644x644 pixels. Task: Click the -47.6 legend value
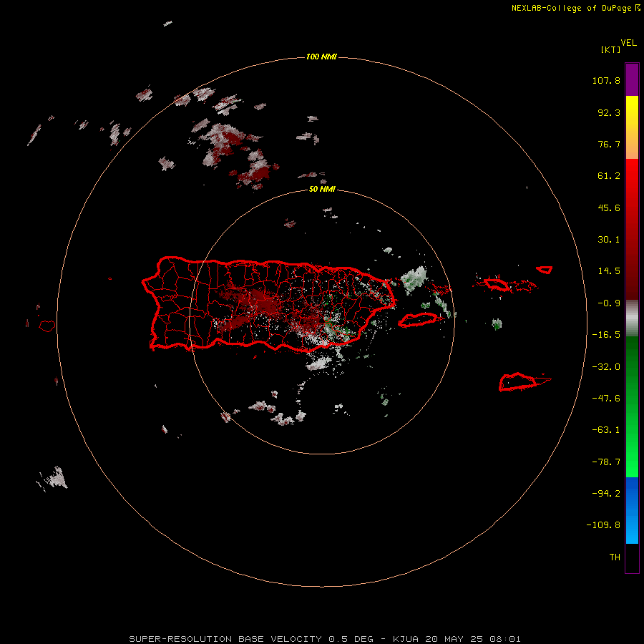(x=606, y=399)
